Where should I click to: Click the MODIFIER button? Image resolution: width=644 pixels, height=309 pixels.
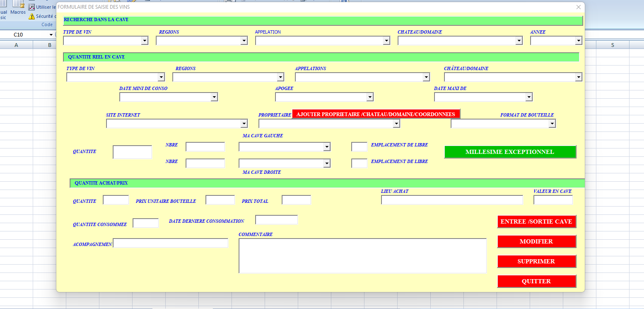(536, 241)
